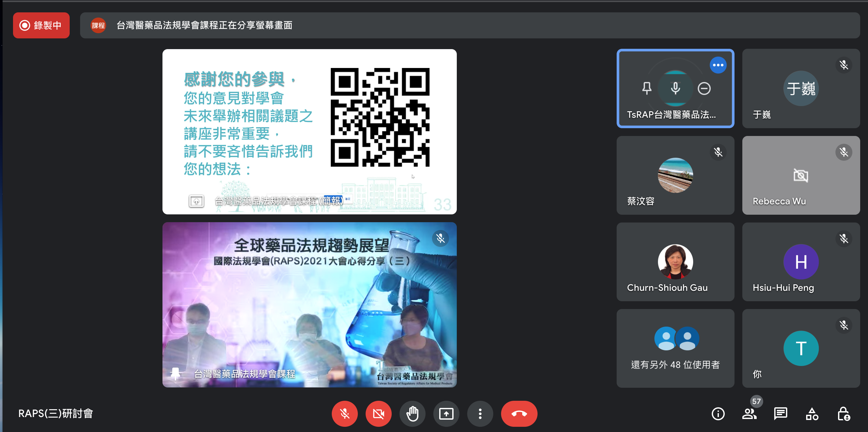Raise your hand

point(413,413)
